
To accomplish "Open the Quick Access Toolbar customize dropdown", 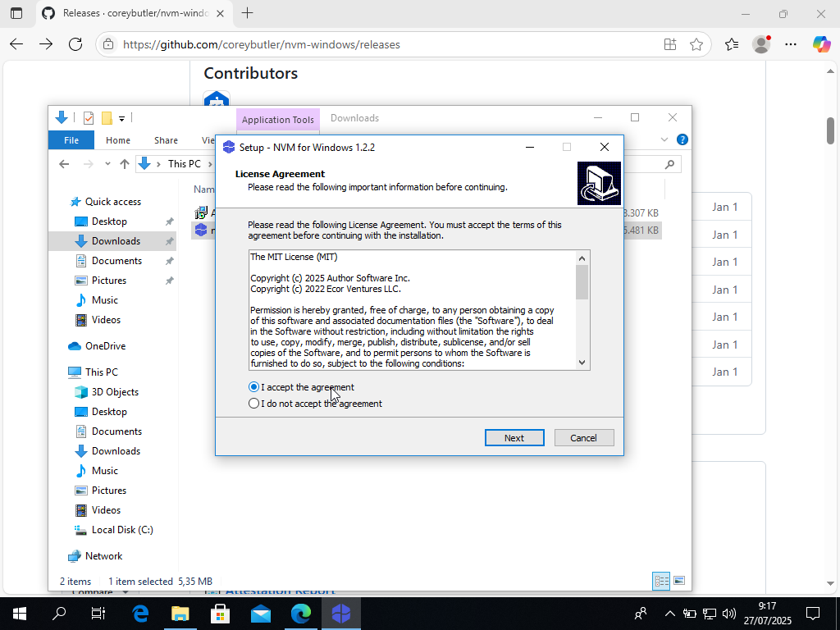I will (121, 118).
